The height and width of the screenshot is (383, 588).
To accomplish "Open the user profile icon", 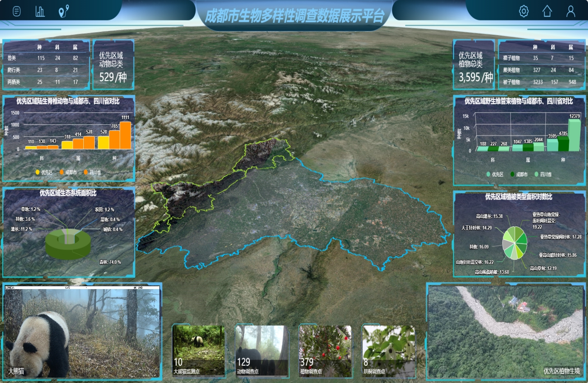I will tap(571, 11).
